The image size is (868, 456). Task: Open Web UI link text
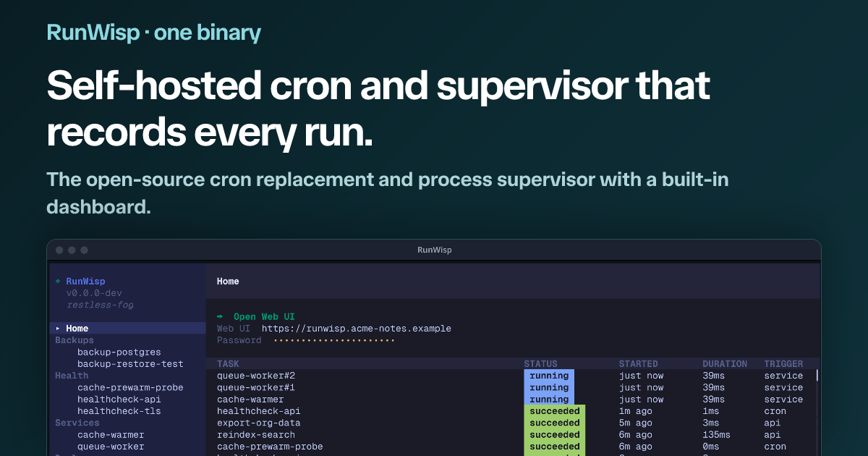coord(264,317)
